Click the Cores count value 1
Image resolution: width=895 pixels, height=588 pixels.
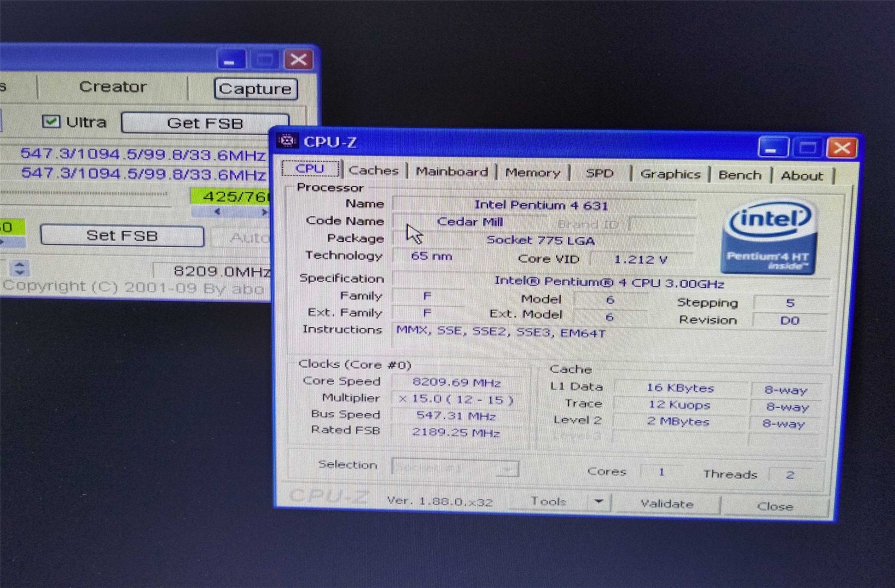(x=661, y=472)
